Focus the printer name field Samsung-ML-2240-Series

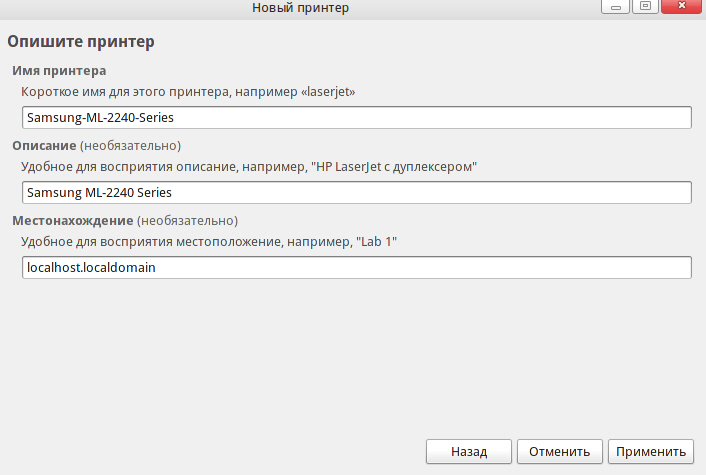[357, 118]
